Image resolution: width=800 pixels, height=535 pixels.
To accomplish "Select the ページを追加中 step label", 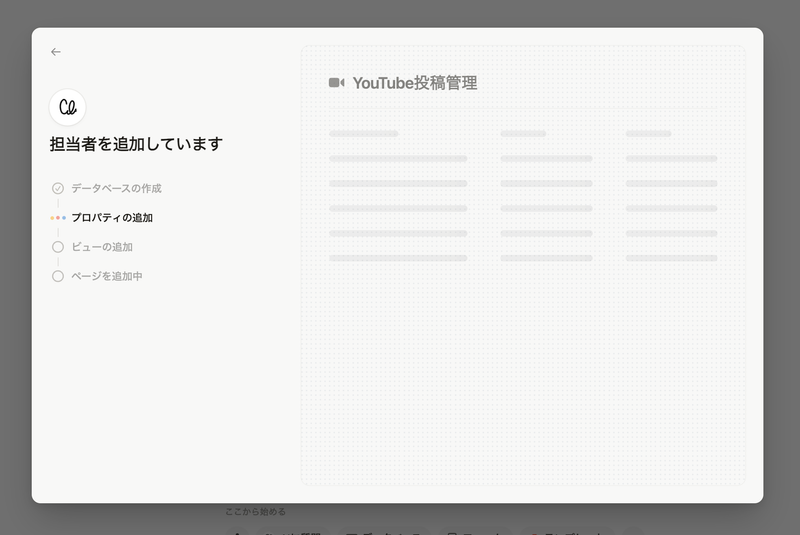I will (x=107, y=276).
